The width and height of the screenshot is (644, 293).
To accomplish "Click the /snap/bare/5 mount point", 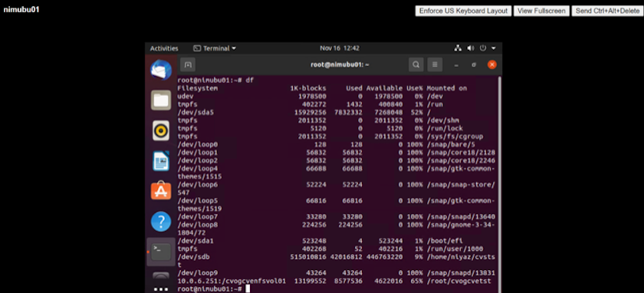I will 451,145.
